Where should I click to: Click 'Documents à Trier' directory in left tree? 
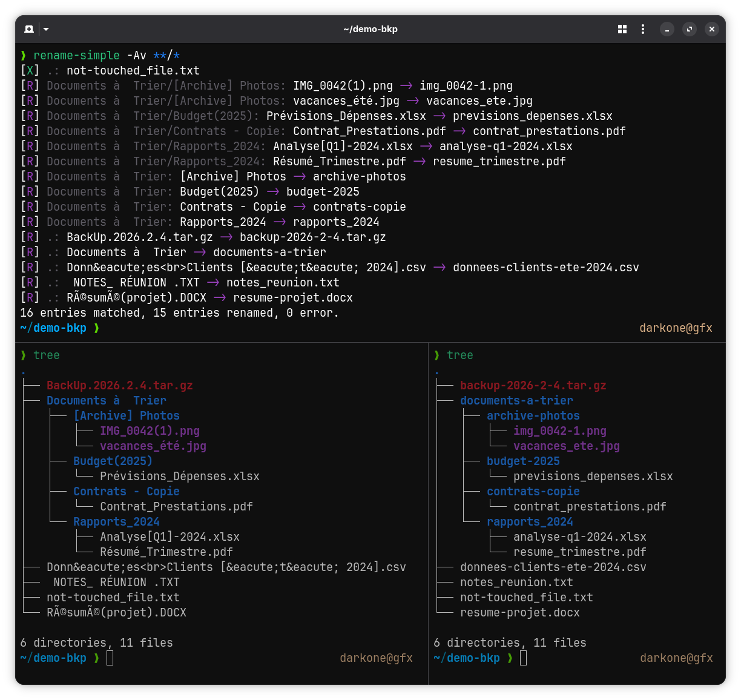pos(107,401)
